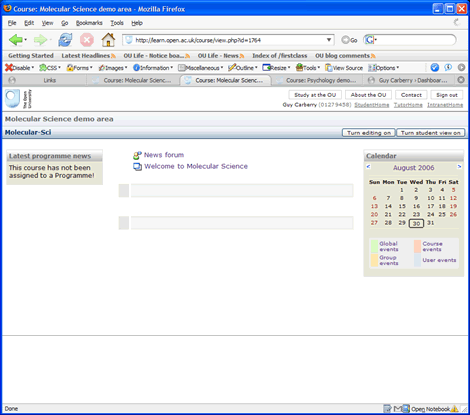Click the Study at the OU button
The image size is (470, 415).
[315, 95]
